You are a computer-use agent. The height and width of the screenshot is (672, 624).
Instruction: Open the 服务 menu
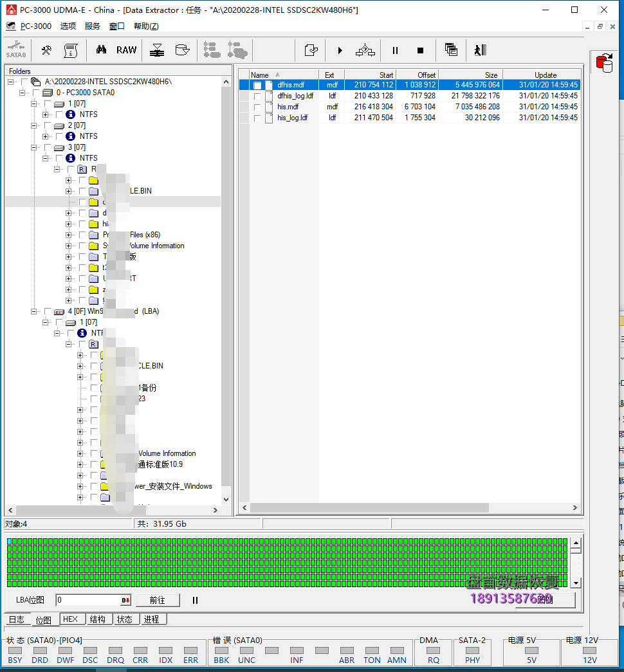pos(92,26)
